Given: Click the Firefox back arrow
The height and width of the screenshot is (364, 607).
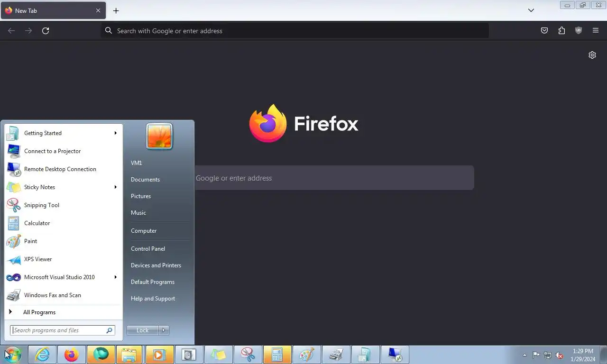Looking at the screenshot, I should click(x=11, y=30).
